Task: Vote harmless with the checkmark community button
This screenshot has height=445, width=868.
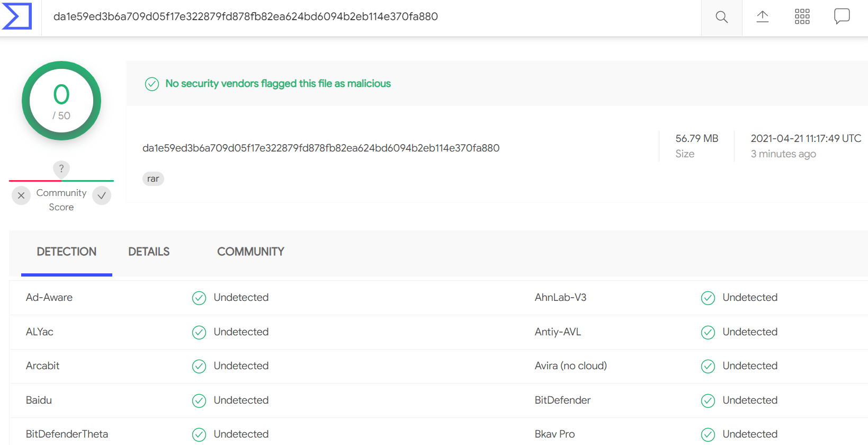Action: (102, 195)
